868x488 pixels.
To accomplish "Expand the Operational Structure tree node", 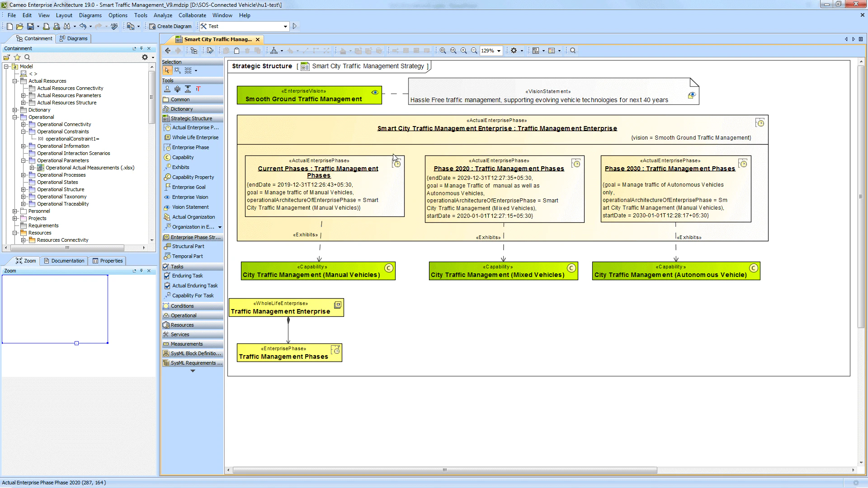I will 24,189.
